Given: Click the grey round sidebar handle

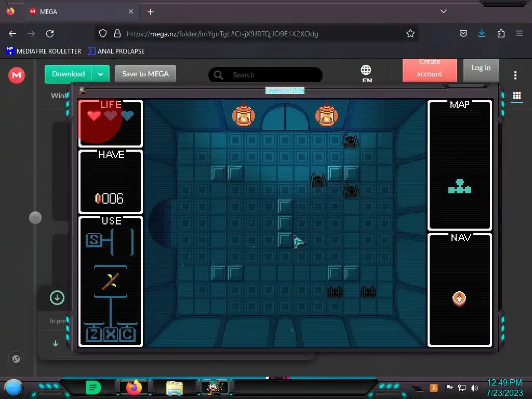Looking at the screenshot, I should (x=35, y=218).
